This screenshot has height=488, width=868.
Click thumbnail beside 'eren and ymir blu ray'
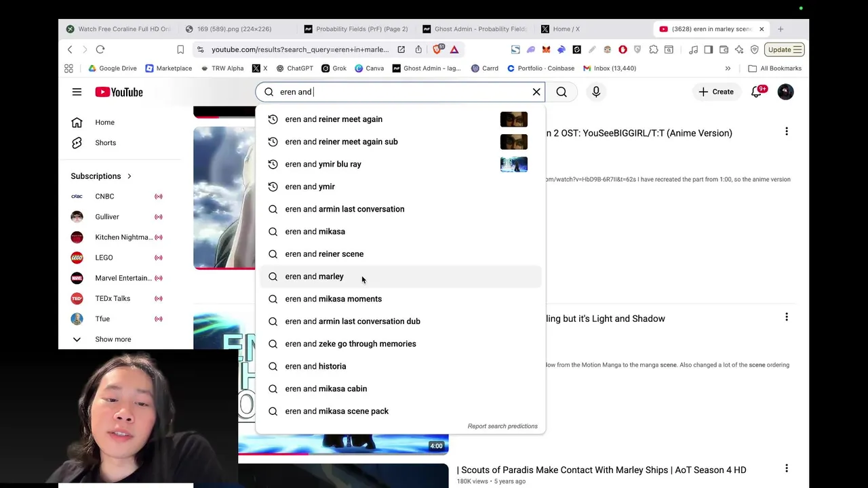tap(513, 164)
